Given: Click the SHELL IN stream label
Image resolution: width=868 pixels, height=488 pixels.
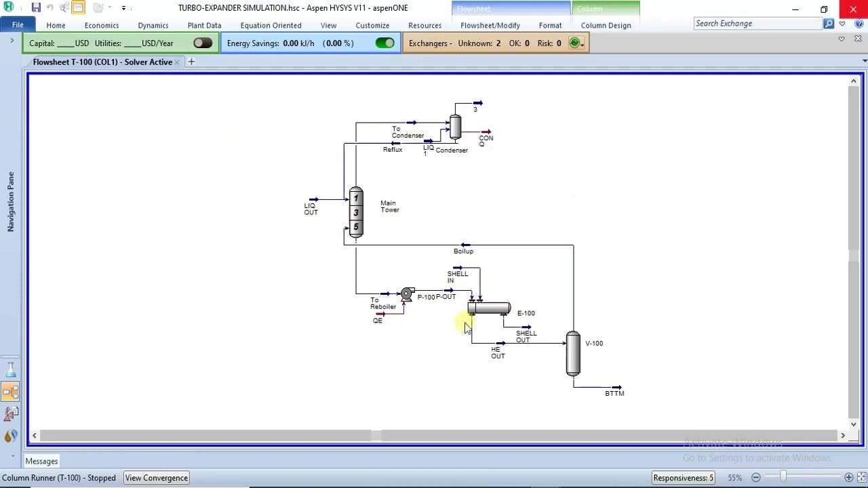Looking at the screenshot, I should (457, 277).
